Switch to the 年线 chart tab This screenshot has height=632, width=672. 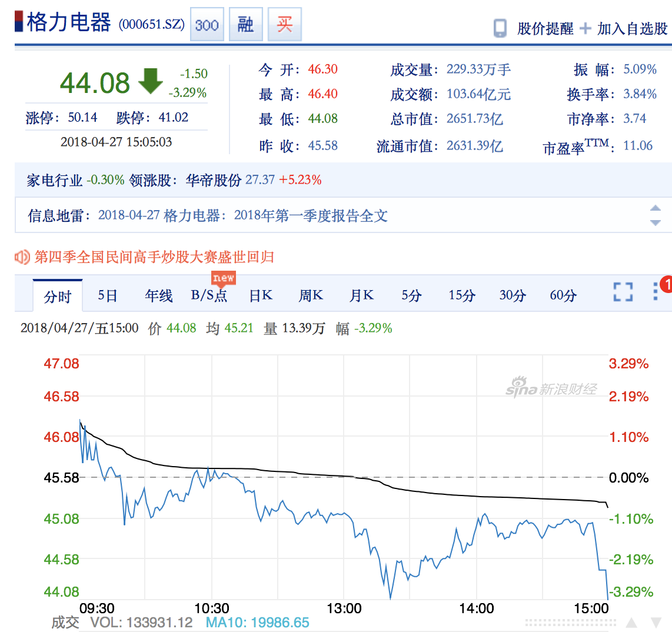click(x=158, y=295)
